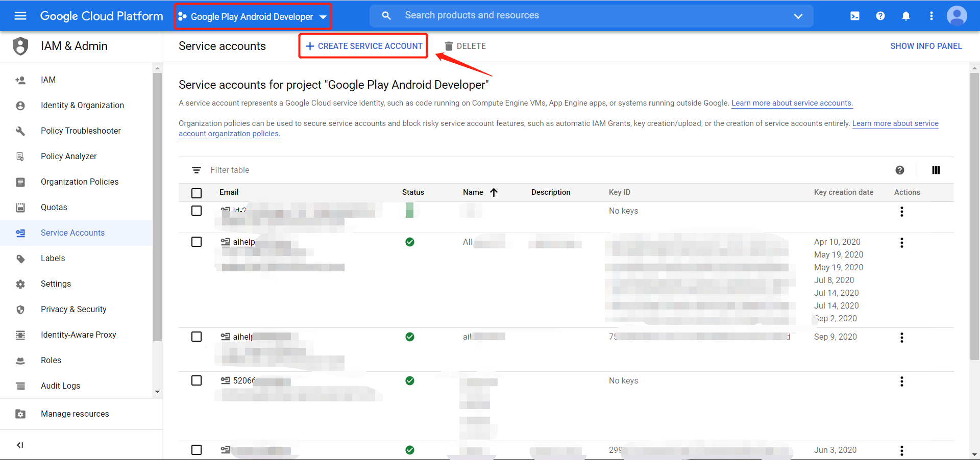Image resolution: width=980 pixels, height=460 pixels.
Task: Open the top bar more options menu
Action: coord(932,16)
